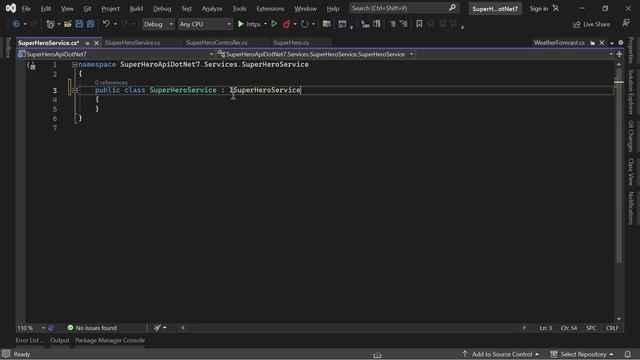Open the Output panel tab
The width and height of the screenshot is (640, 360).
pyautogui.click(x=60, y=340)
